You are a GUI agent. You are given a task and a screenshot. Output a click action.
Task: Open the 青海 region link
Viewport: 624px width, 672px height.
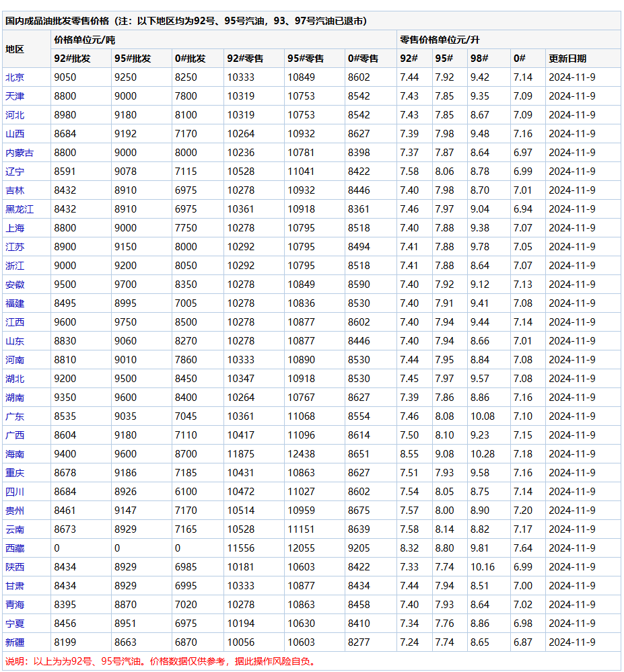pyautogui.click(x=15, y=605)
